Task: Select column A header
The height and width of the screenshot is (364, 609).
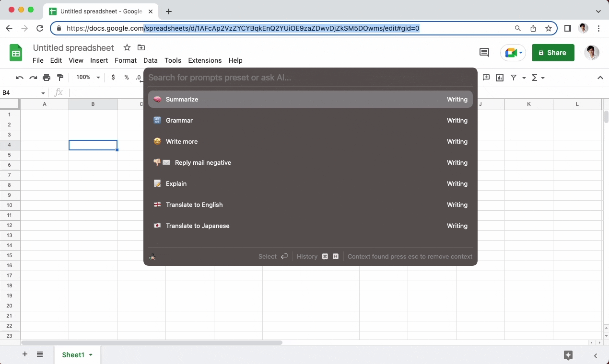Action: pyautogui.click(x=45, y=104)
